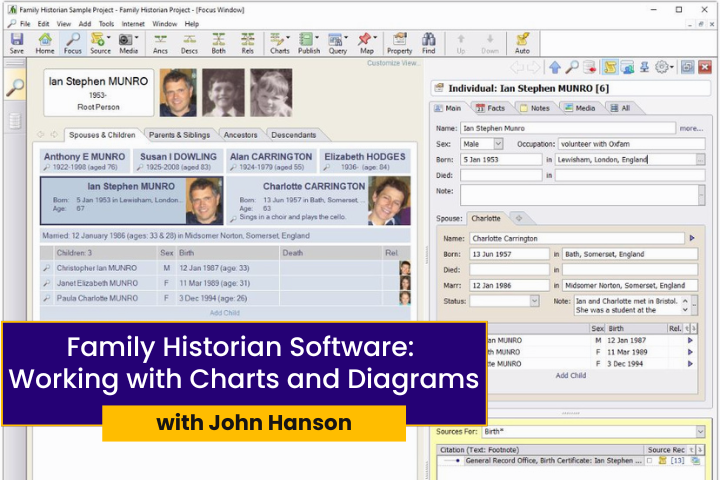The image size is (720, 480).
Task: Click the add spouse tab next to Charlotte
Action: (x=519, y=218)
